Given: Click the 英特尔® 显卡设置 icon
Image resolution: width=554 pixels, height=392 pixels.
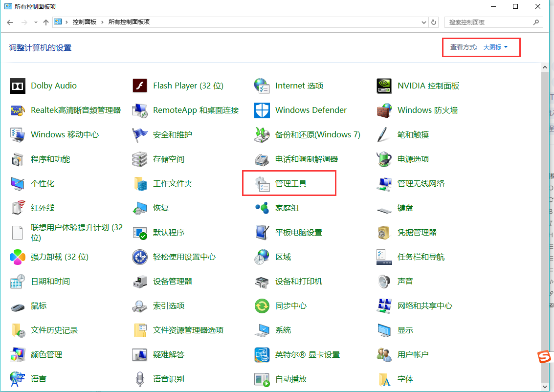Looking at the screenshot, I should click(262, 354).
